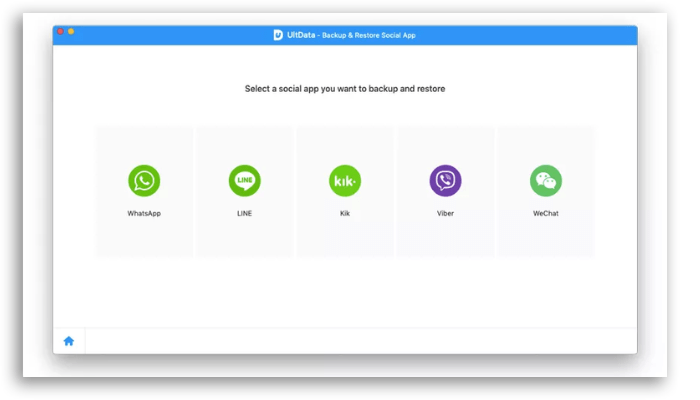This screenshot has height=400, width=700.
Task: Go to the home screen via house icon
Action: pos(69,342)
